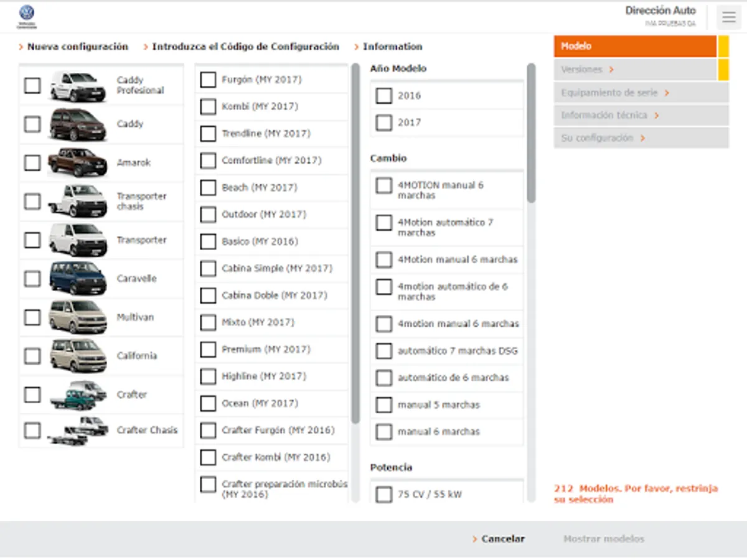747x560 pixels.
Task: Click automático de 6 marchas label
Action: (453, 378)
